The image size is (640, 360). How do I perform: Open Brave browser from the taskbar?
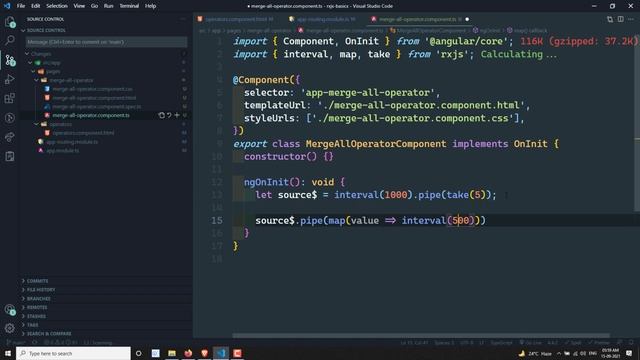click(204, 353)
